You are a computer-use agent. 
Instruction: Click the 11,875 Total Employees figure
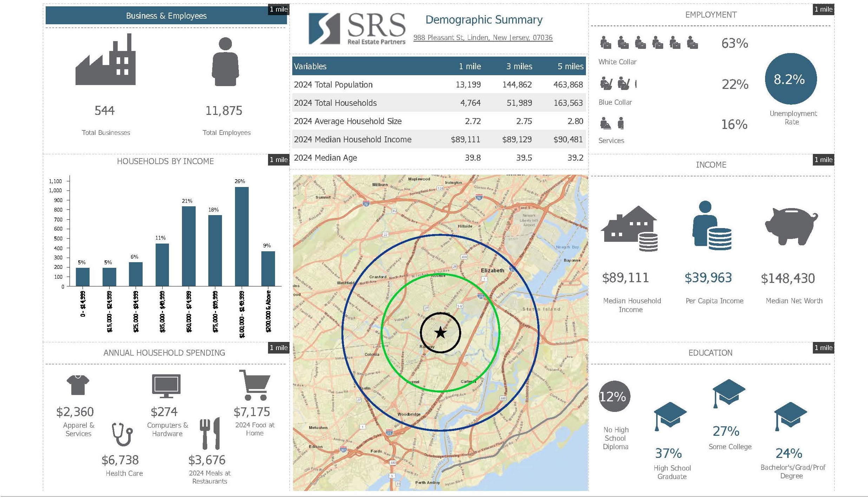pyautogui.click(x=224, y=111)
